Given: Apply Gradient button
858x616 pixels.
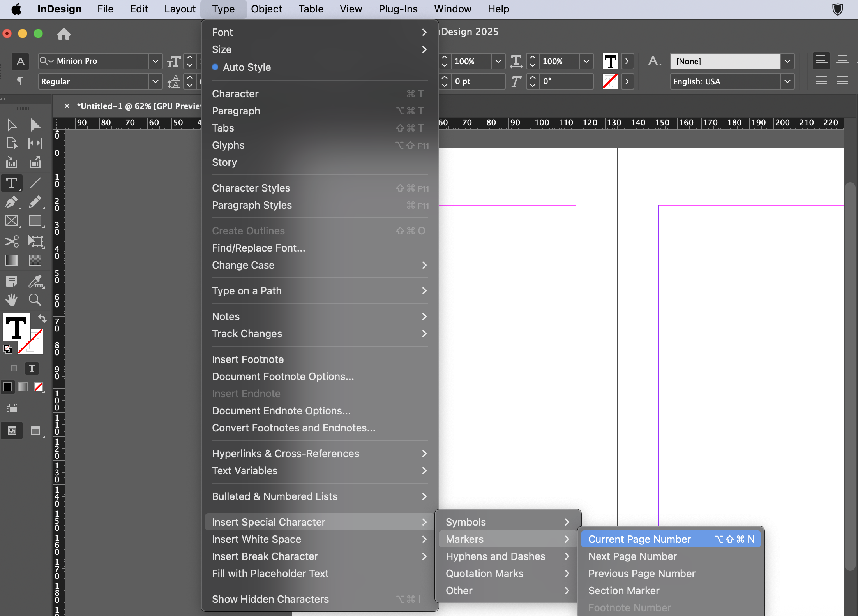Looking at the screenshot, I should point(23,387).
